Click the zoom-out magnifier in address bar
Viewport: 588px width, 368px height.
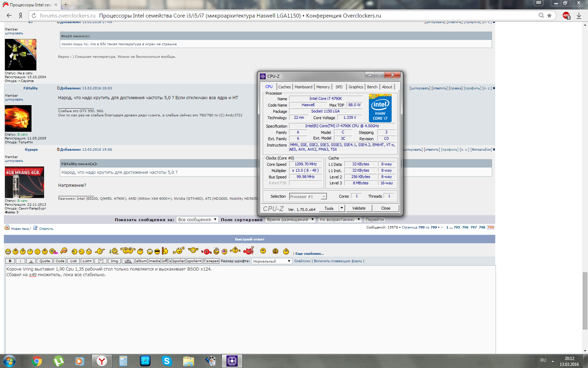click(x=541, y=15)
